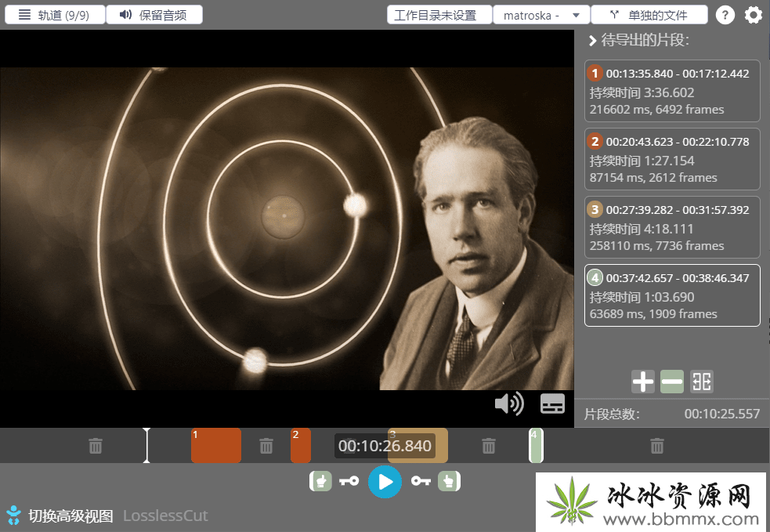
Task: Mute video with the speaker volume icon
Action: pyautogui.click(x=509, y=404)
